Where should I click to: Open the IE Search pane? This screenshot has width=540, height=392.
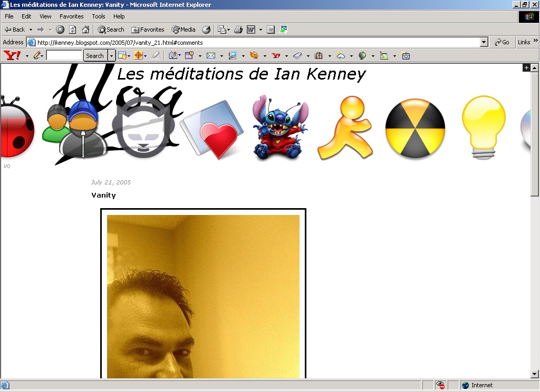pos(111,30)
